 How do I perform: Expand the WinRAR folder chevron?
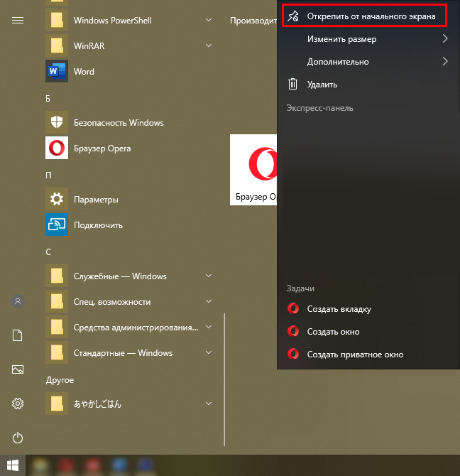(x=209, y=45)
